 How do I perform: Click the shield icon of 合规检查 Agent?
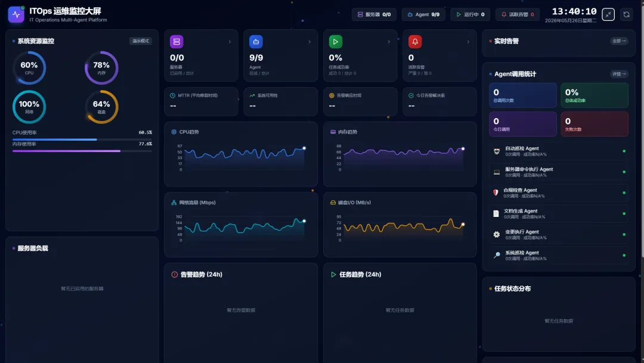[x=496, y=193]
